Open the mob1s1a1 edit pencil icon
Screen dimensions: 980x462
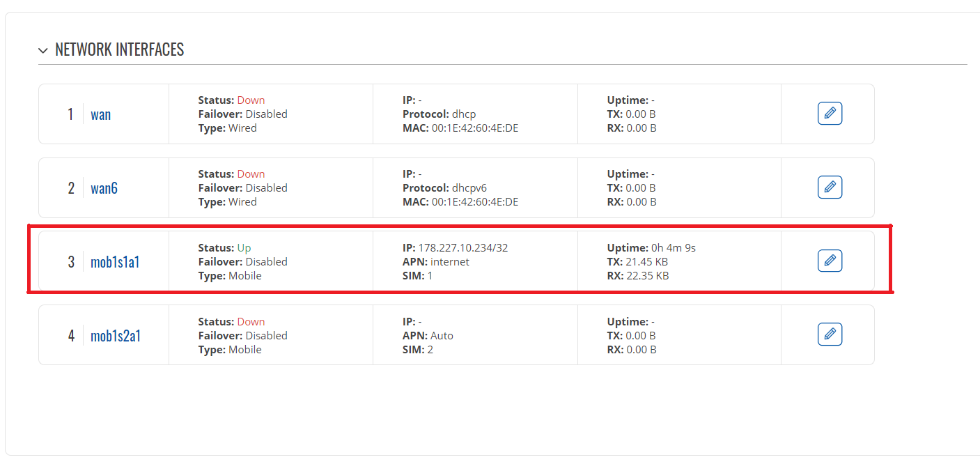point(830,261)
